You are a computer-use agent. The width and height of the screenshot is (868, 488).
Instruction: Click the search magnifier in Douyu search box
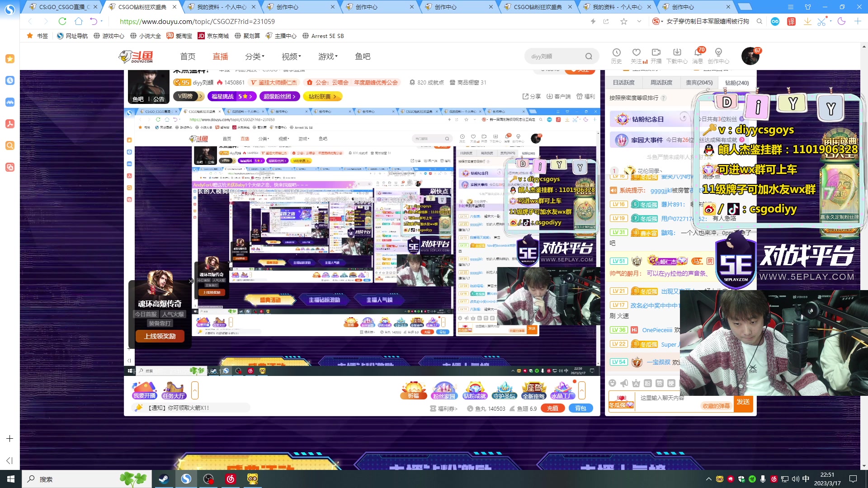tap(589, 56)
